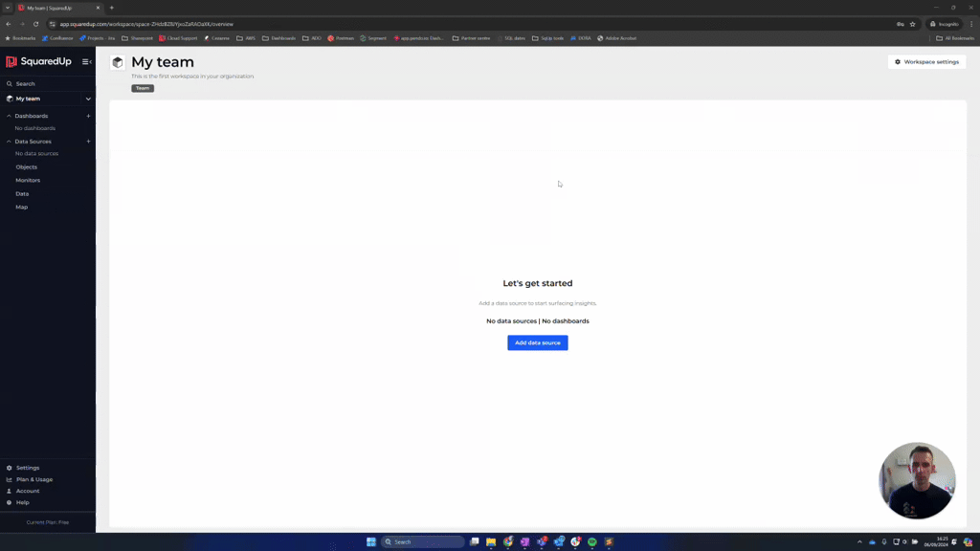Click the taskbar Search box

coord(423,542)
